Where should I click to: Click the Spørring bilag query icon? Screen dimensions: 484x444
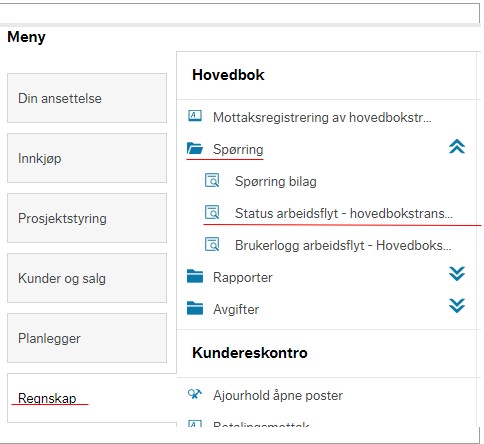coord(212,180)
